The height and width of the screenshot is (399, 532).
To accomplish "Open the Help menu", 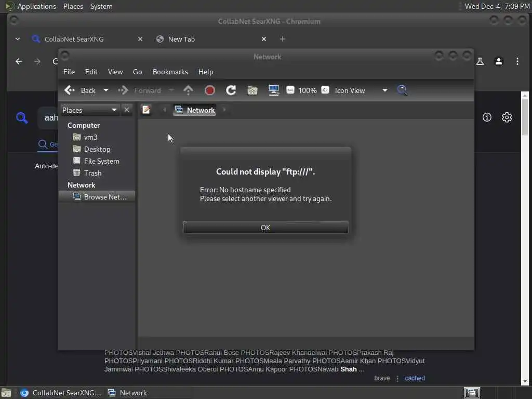I will [206, 72].
